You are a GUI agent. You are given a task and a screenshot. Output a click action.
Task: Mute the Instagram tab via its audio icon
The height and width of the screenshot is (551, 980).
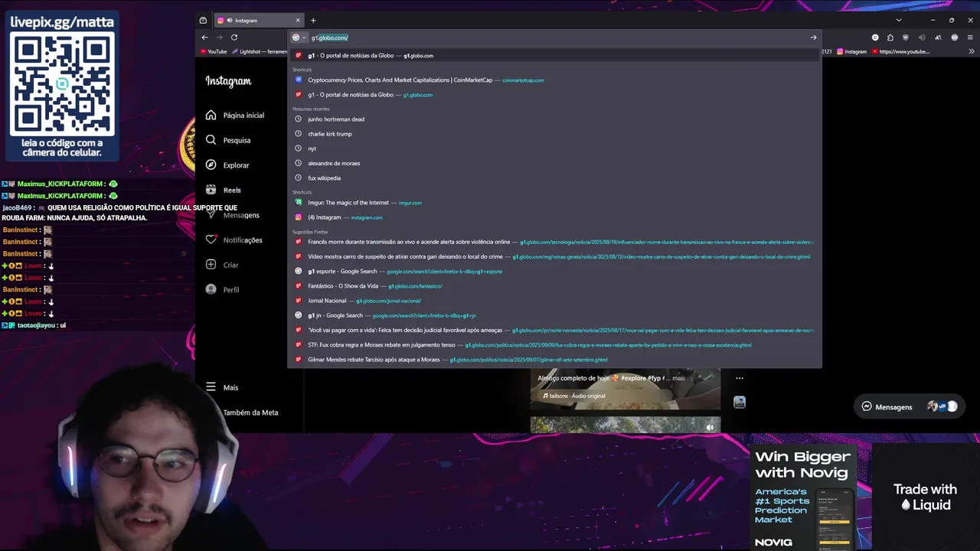tap(229, 21)
